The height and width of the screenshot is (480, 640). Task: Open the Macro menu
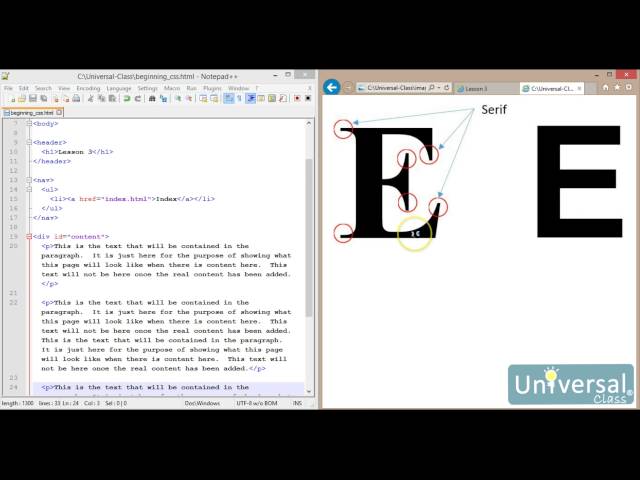coord(172,88)
